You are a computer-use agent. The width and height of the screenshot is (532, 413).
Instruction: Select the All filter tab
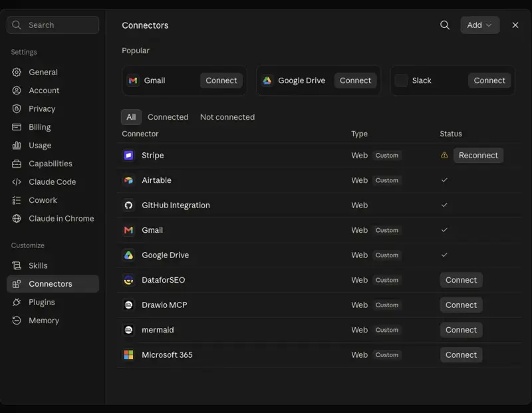point(131,117)
